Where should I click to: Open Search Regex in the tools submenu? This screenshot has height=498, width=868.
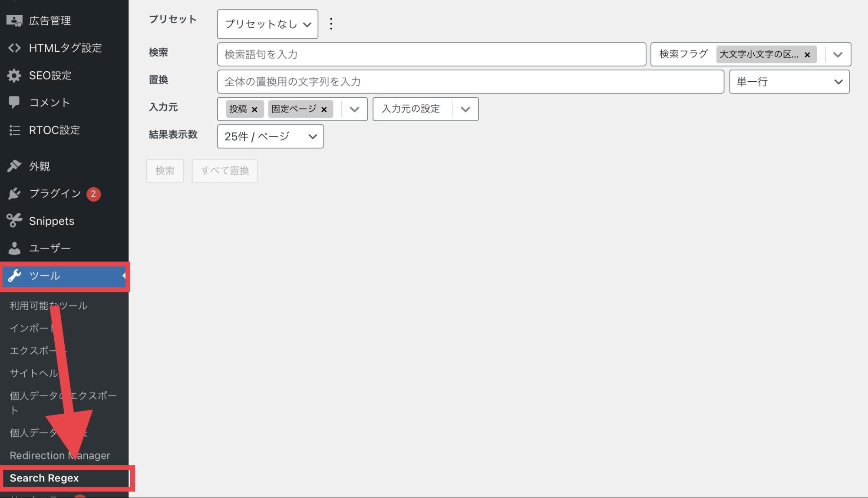click(x=44, y=478)
